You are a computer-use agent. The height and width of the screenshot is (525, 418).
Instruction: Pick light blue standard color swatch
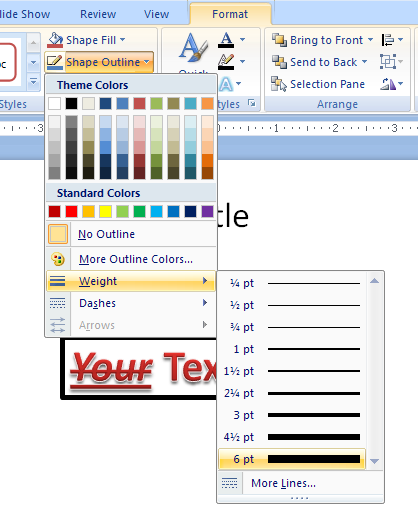156,212
